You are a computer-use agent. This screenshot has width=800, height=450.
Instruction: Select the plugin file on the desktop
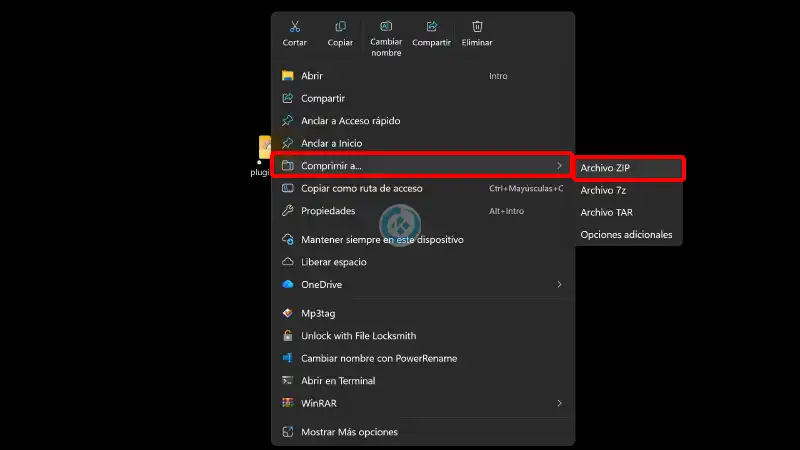coord(264,148)
